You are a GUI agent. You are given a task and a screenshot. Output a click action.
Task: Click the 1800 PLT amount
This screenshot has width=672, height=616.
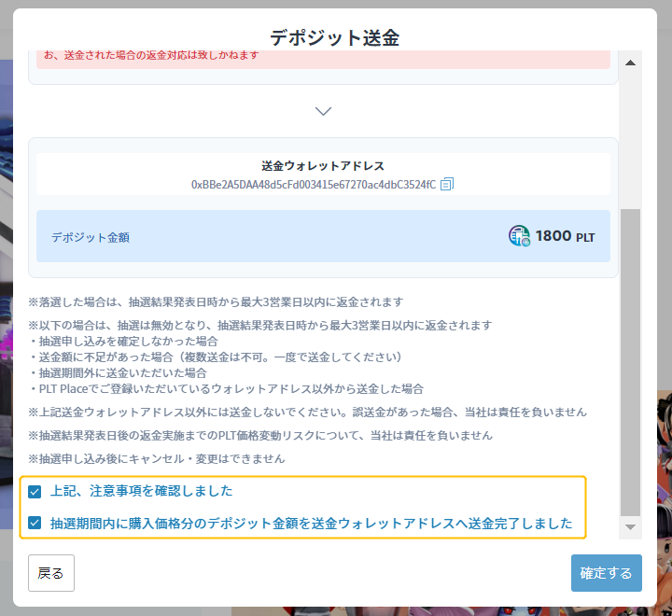point(565,236)
